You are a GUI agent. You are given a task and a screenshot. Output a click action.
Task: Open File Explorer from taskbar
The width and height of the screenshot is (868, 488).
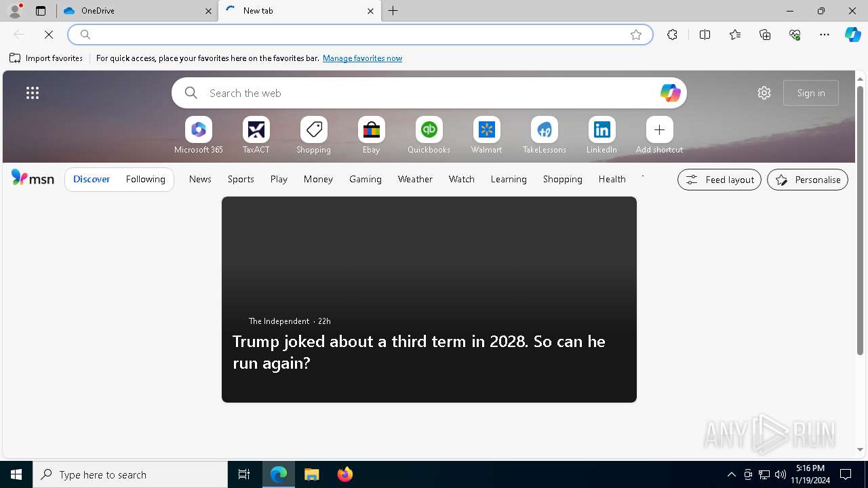(312, 474)
